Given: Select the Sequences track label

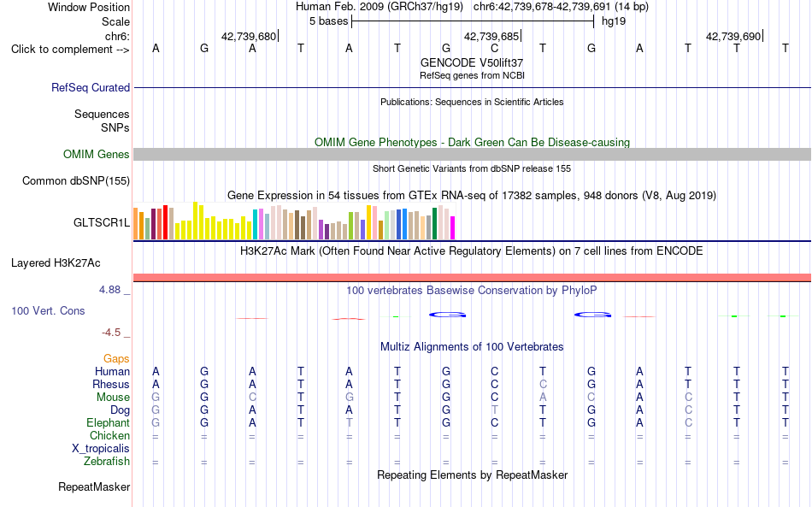Looking at the screenshot, I should [102, 114].
